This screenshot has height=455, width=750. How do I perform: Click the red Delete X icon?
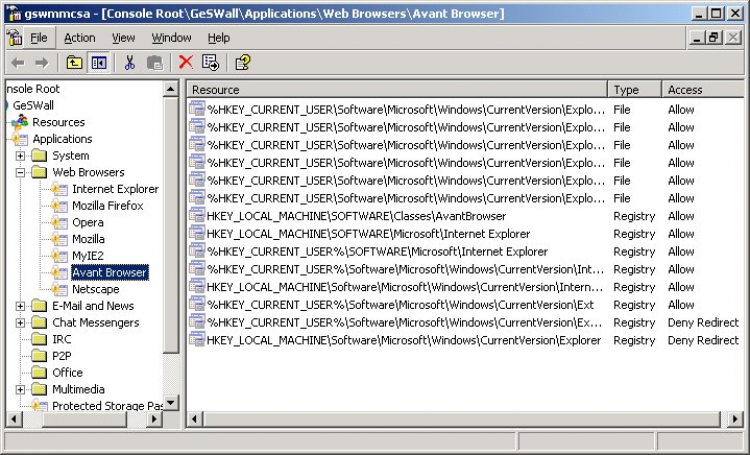186,62
